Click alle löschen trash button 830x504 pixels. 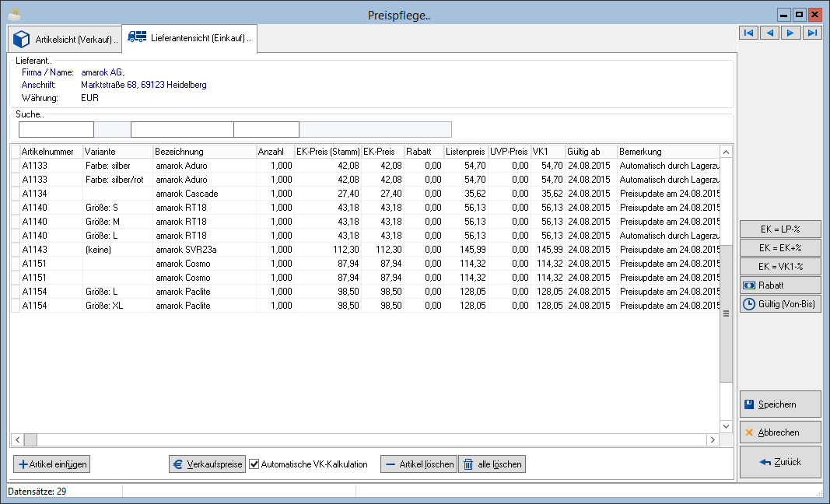click(x=492, y=464)
